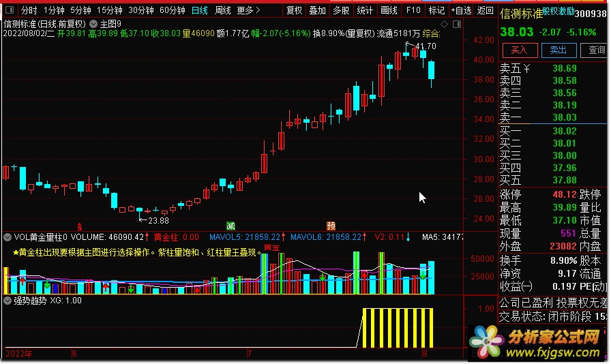The width and height of the screenshot is (611, 364).
Task: Click the 净资 value 9.17
Action: (567, 273)
